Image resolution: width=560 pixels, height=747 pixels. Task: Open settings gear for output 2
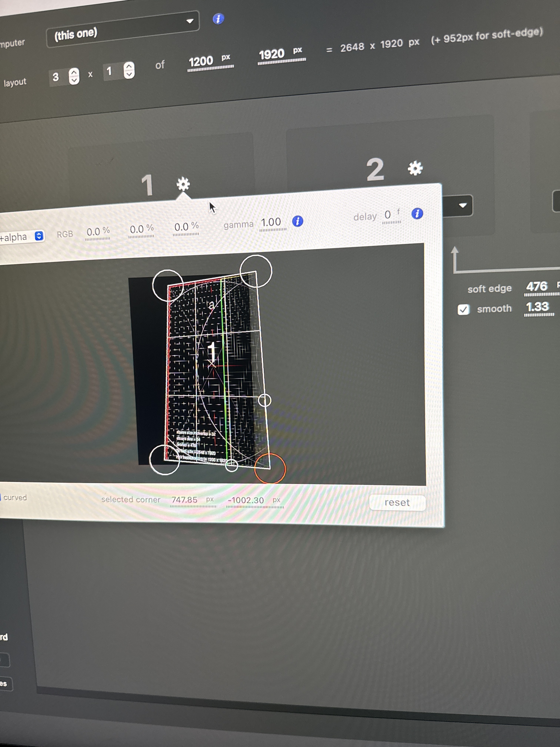click(415, 168)
